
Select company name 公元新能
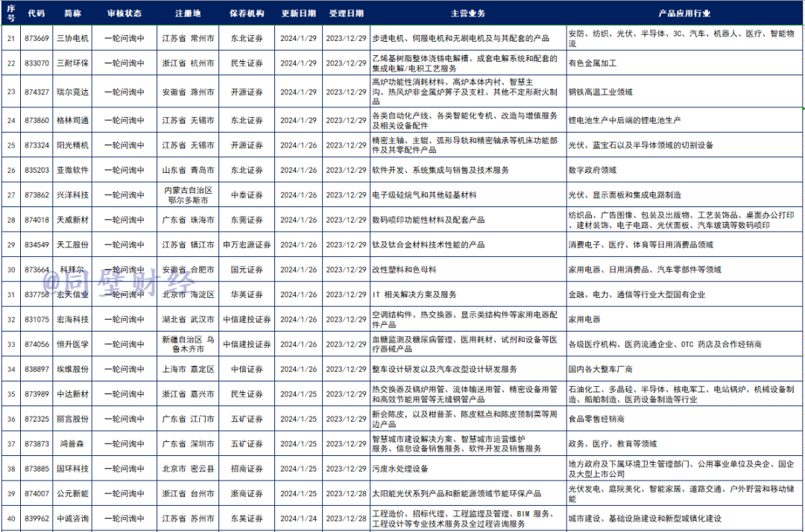(x=72, y=493)
